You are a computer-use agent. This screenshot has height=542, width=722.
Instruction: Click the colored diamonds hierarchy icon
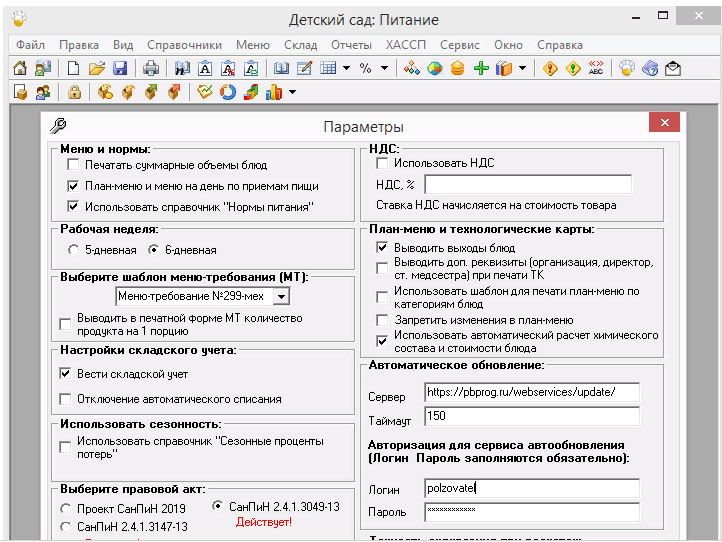click(412, 69)
